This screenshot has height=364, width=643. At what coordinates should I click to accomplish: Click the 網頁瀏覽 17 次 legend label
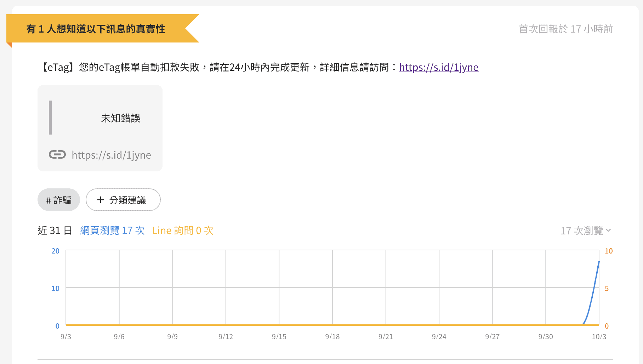[x=112, y=231]
